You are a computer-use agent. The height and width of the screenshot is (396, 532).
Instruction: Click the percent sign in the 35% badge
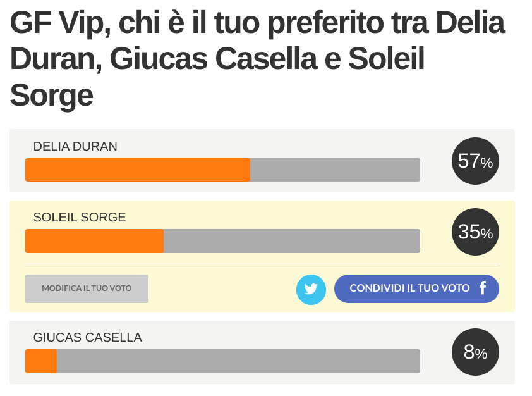click(x=487, y=234)
